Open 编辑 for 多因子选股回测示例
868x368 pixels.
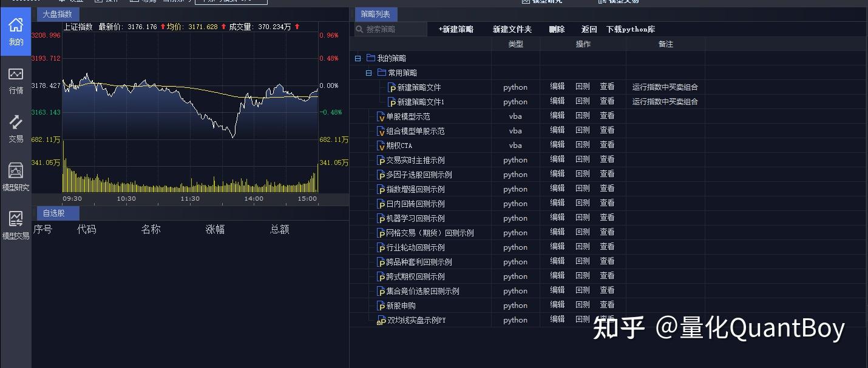[x=556, y=174]
